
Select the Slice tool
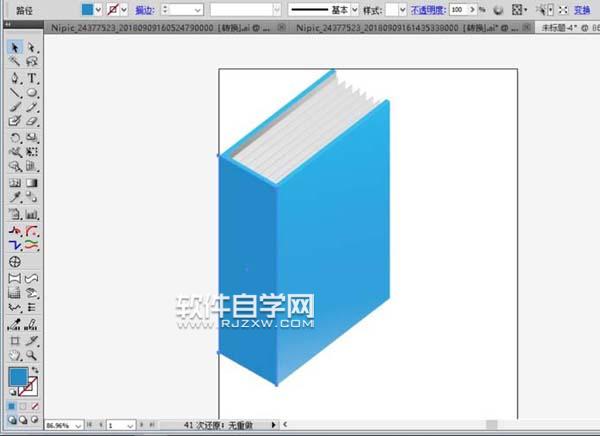31,340
